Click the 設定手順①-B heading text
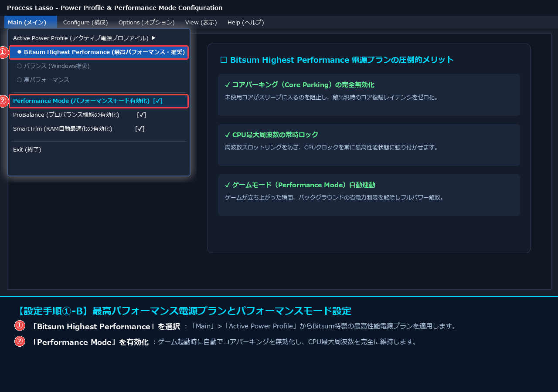558x392 pixels. pyautogui.click(x=183, y=311)
